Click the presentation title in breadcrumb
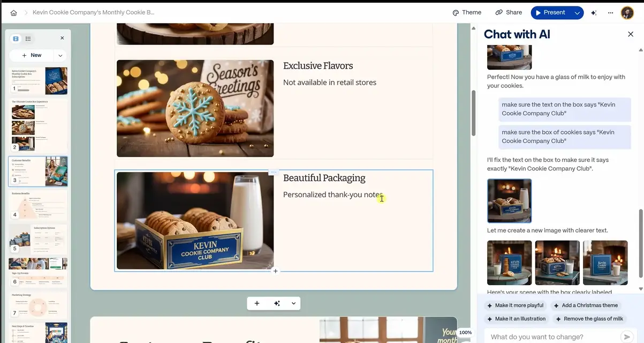This screenshot has height=343, width=644. pyautogui.click(x=94, y=12)
